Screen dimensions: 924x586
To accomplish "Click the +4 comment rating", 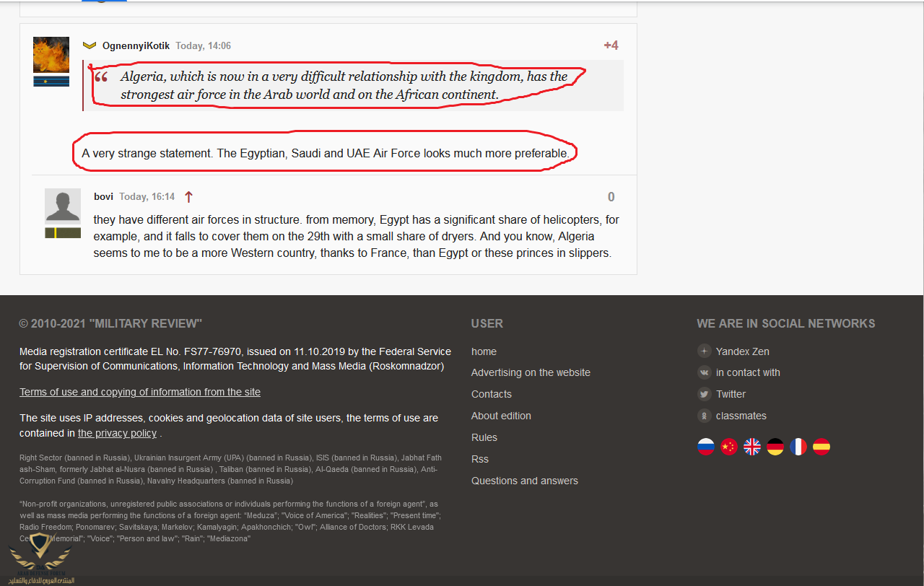I will [x=611, y=45].
